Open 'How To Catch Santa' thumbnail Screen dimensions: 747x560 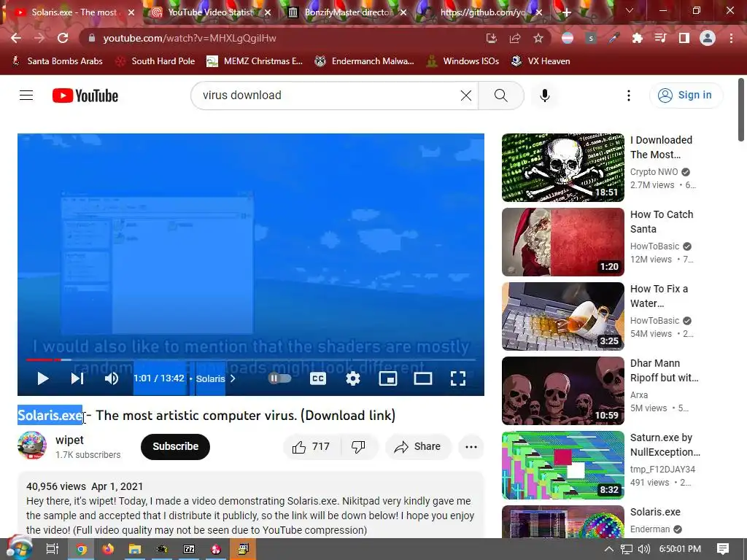coord(563,242)
